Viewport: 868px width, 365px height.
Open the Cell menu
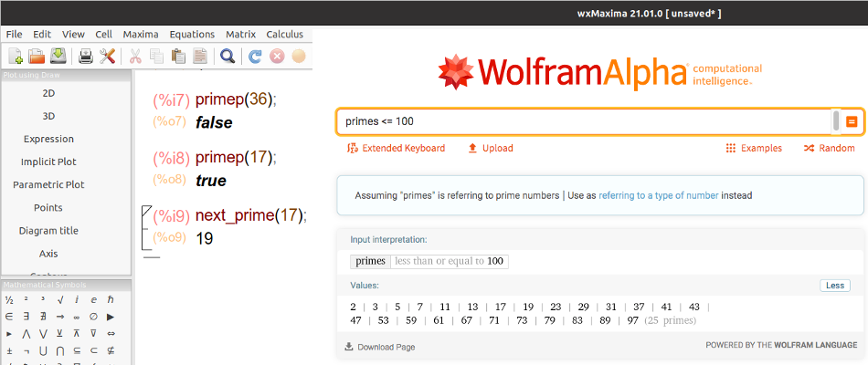coord(103,35)
